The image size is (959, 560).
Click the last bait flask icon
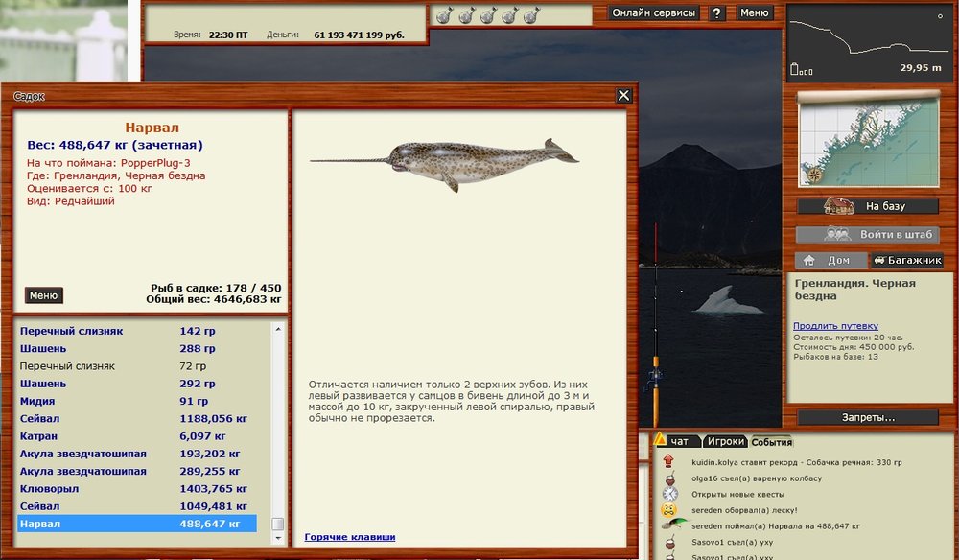click(x=532, y=15)
